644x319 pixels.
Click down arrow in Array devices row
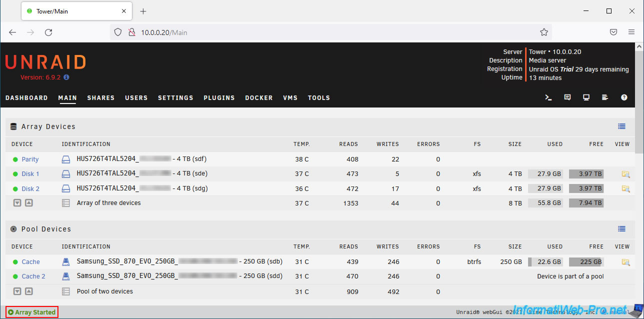(x=17, y=203)
